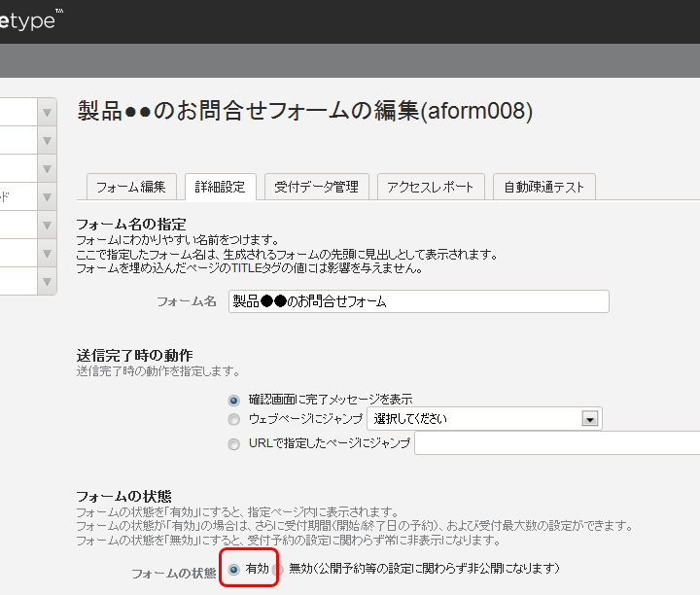Click the フォームの状態 section heading
Screen dimensions: 700x595
[123, 496]
